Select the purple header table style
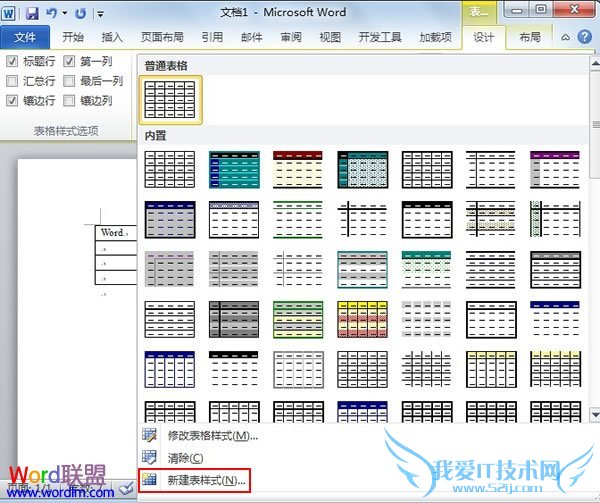 click(555, 169)
